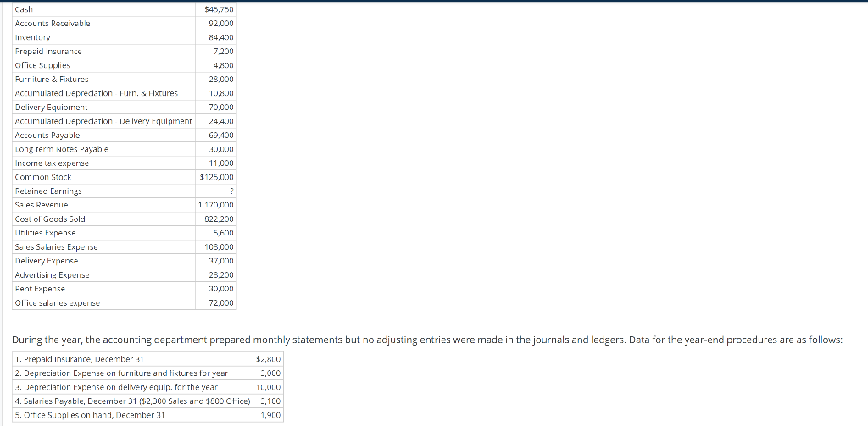868x426 pixels.
Task: Select the Inventory row label
Action: 33,37
